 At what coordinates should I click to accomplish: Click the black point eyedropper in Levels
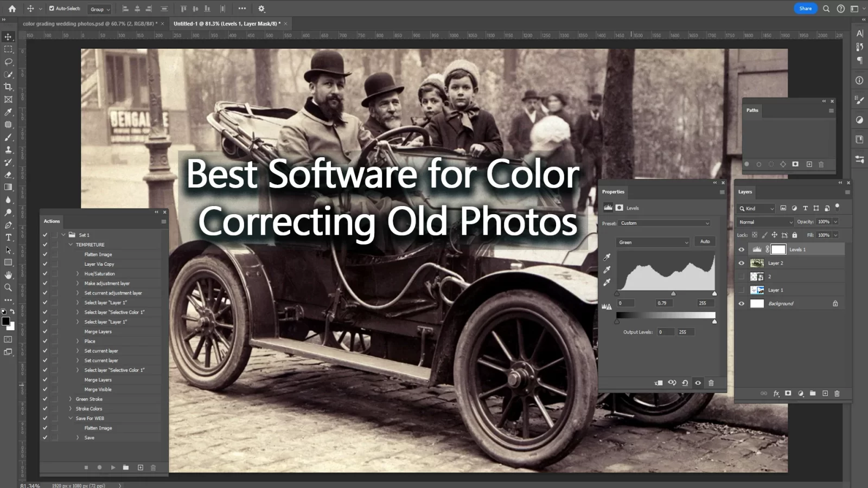(607, 257)
